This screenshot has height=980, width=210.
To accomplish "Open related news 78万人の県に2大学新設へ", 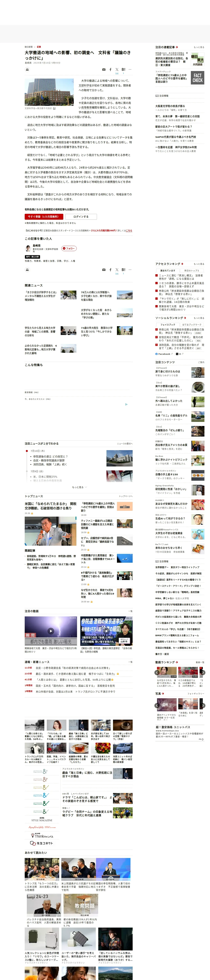I will pyautogui.click(x=96, y=296).
